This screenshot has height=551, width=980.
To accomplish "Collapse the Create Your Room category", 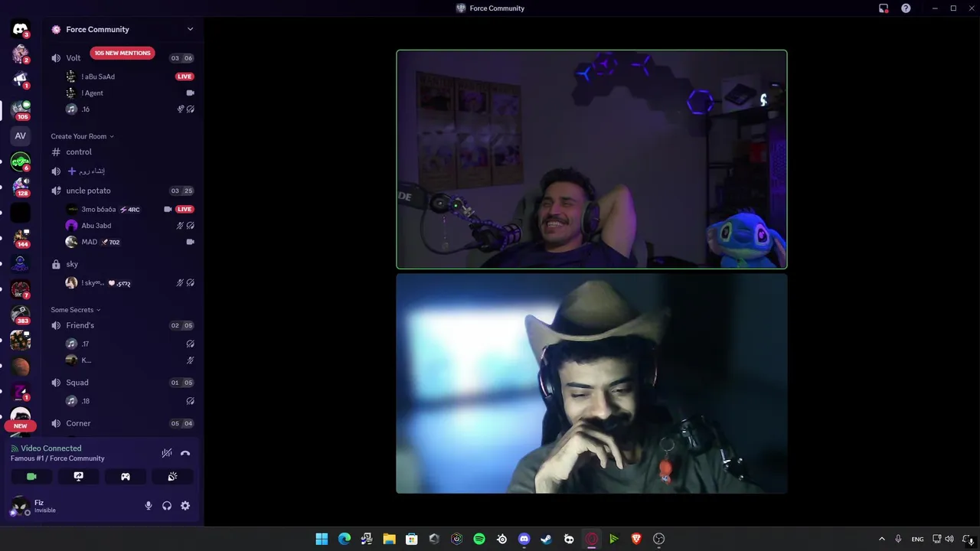I will [x=82, y=136].
